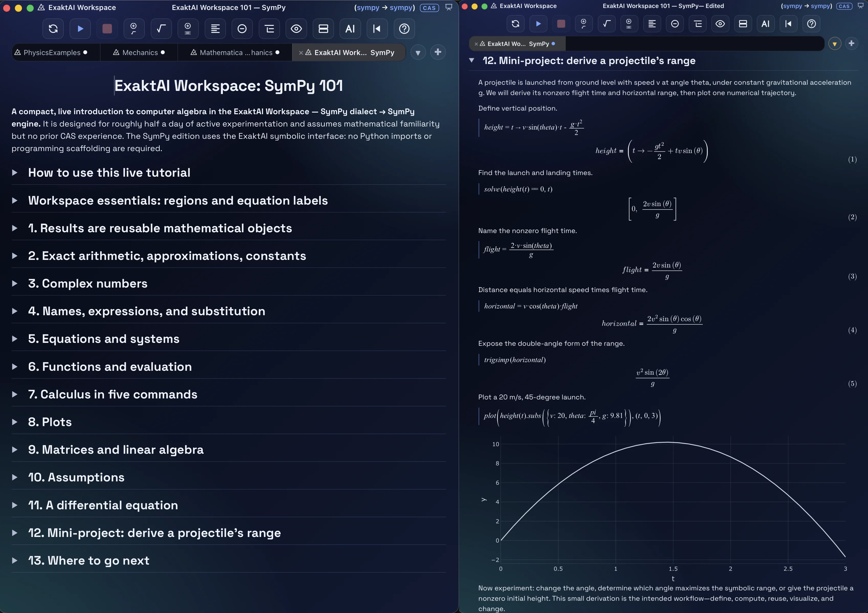Expand section 3 'Complex numbers'
Screen dimensions: 868x613
click(x=15, y=283)
